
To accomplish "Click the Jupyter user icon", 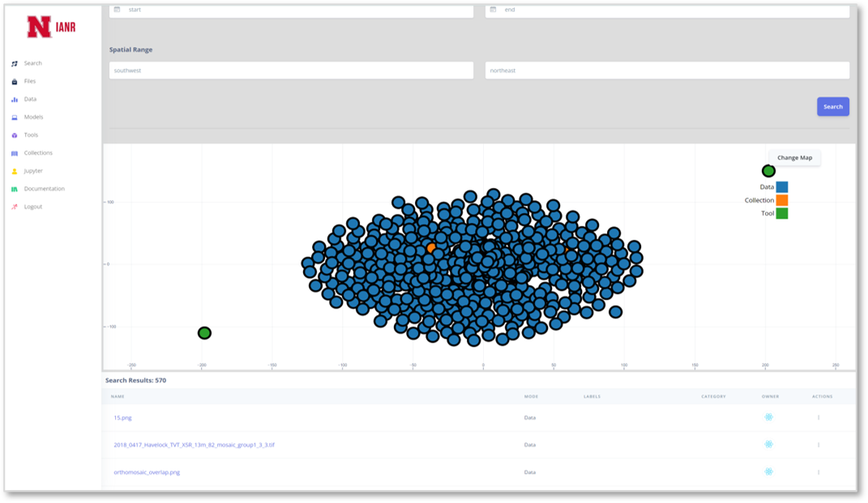I will pos(15,171).
